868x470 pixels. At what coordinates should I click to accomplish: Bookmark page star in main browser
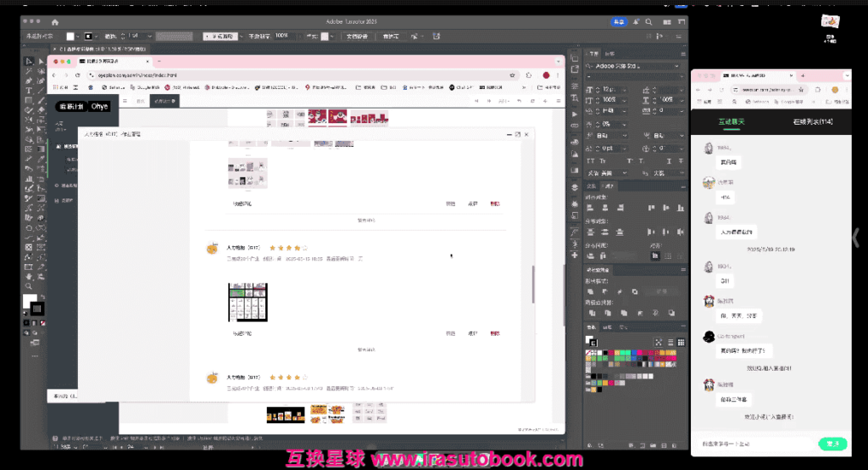tap(512, 75)
